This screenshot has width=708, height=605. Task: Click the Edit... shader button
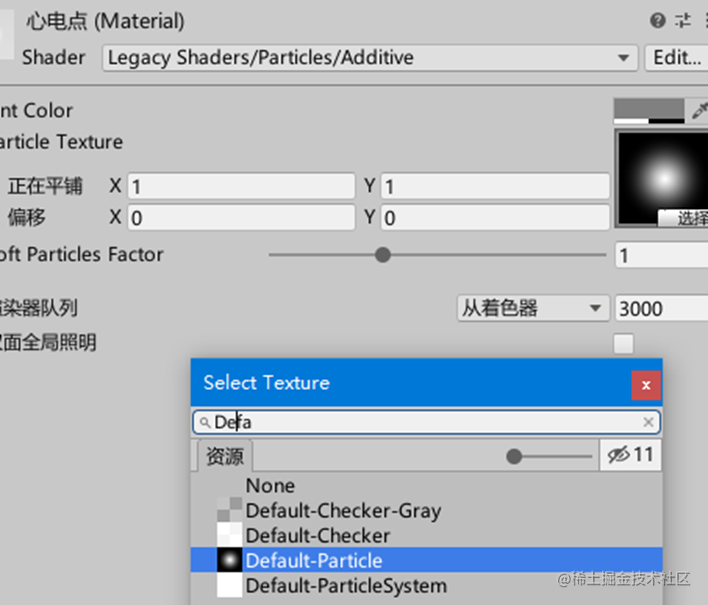point(676,58)
